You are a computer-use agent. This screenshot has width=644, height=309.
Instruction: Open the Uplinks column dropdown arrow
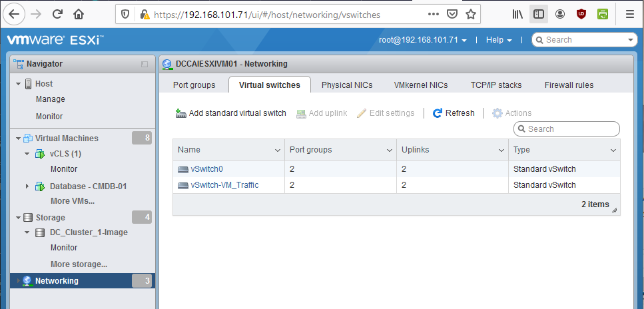501,151
